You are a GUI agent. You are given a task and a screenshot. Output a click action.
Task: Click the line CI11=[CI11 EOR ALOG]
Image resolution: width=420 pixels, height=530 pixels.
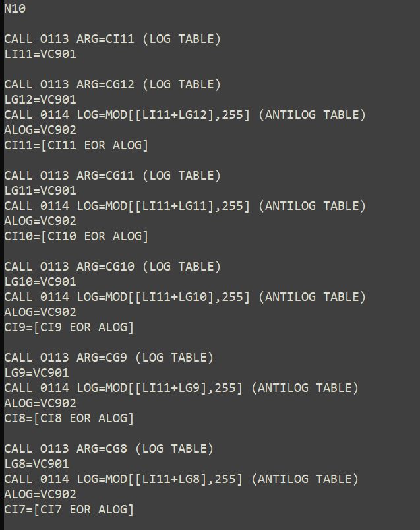click(x=76, y=145)
